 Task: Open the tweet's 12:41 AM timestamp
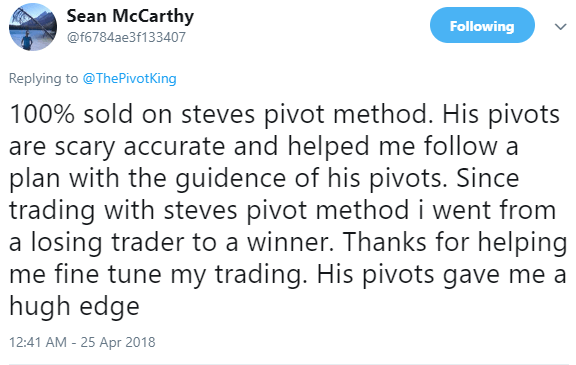click(x=38, y=342)
